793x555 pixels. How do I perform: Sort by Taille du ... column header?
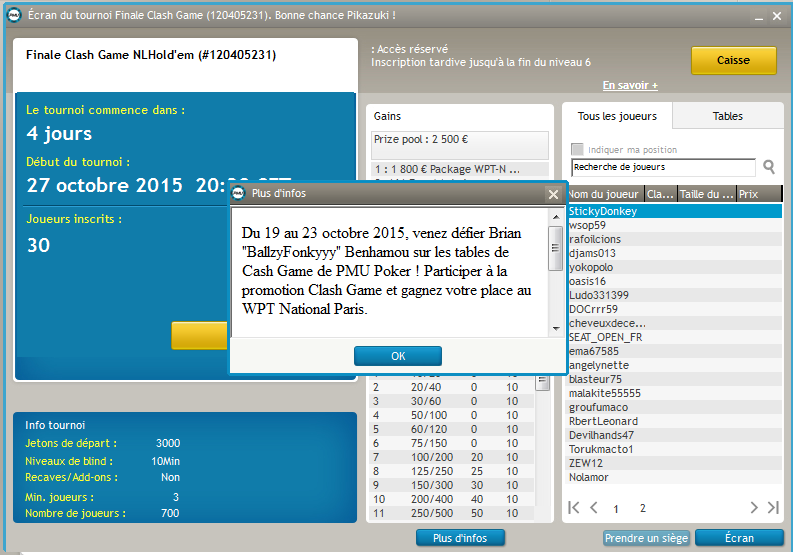707,194
